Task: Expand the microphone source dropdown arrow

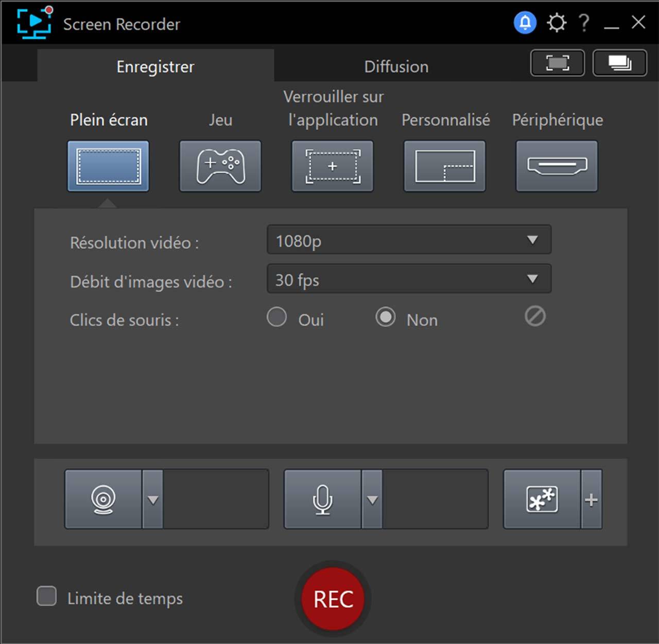Action: click(x=372, y=499)
